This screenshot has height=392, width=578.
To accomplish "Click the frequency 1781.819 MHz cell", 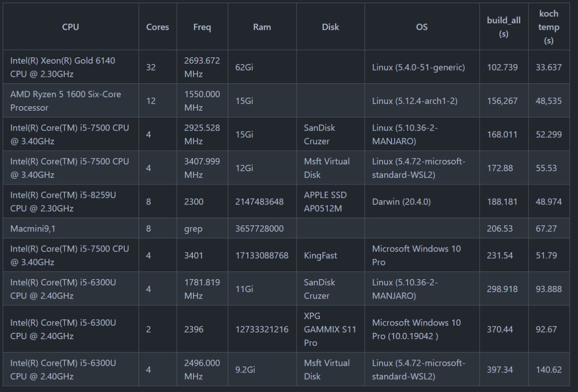I will (x=202, y=289).
